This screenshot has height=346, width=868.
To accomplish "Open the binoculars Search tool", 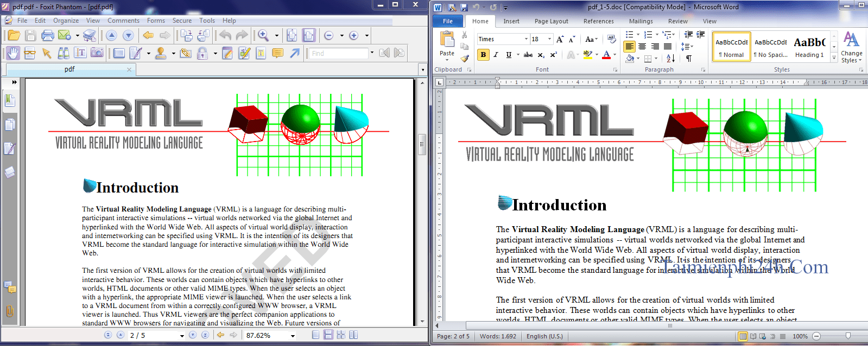I will point(64,53).
